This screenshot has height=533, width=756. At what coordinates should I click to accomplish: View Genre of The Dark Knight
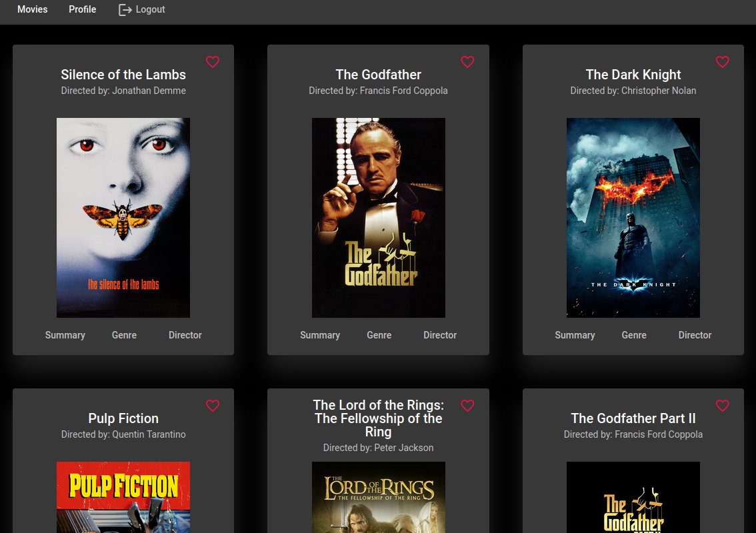[634, 335]
